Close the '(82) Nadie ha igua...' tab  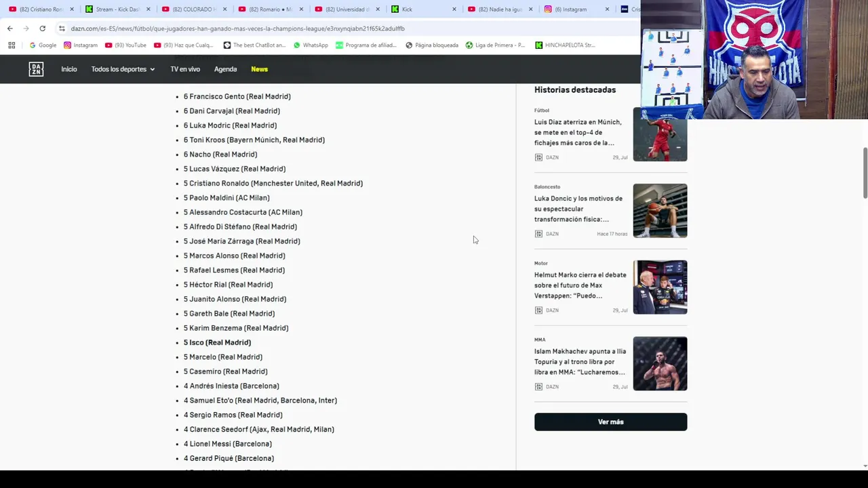531,9
